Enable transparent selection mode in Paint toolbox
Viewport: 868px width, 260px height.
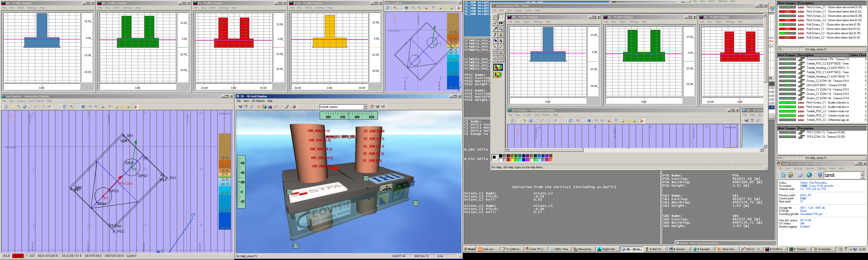[x=498, y=75]
